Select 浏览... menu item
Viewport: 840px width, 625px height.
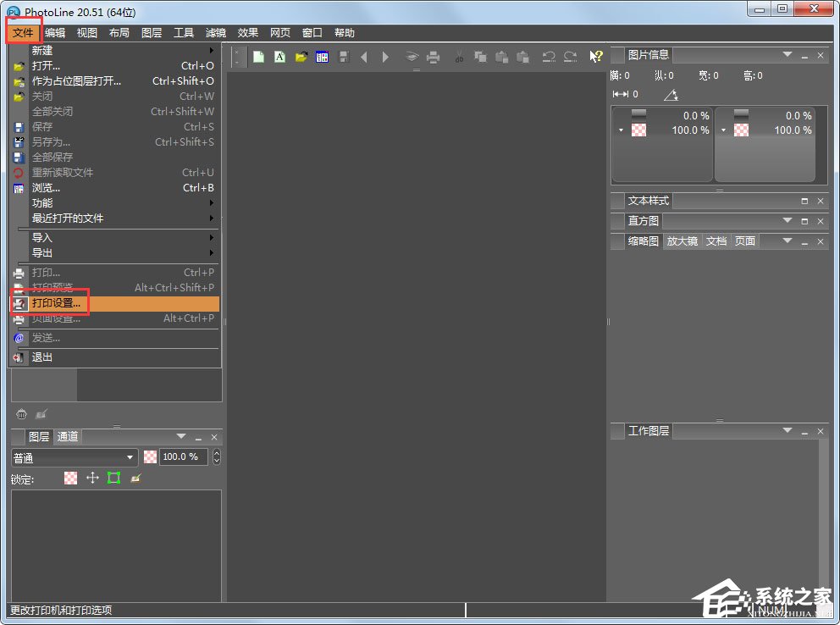[x=115, y=188]
